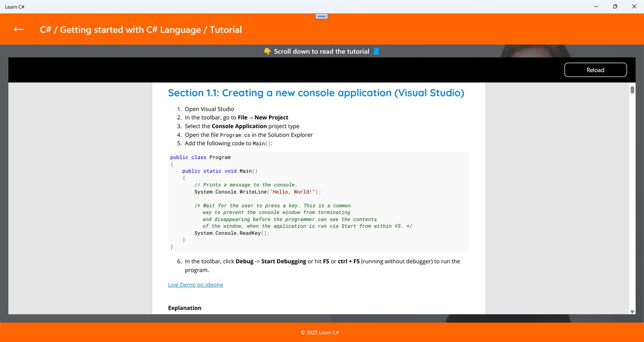Click the Scroll down to read banner
The width and height of the screenshot is (644, 342).
coord(321,51)
